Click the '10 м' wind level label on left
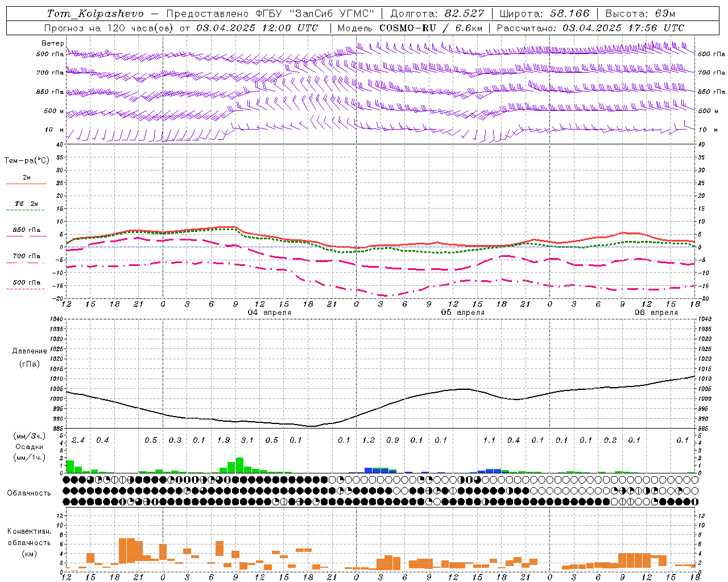 (x=55, y=130)
